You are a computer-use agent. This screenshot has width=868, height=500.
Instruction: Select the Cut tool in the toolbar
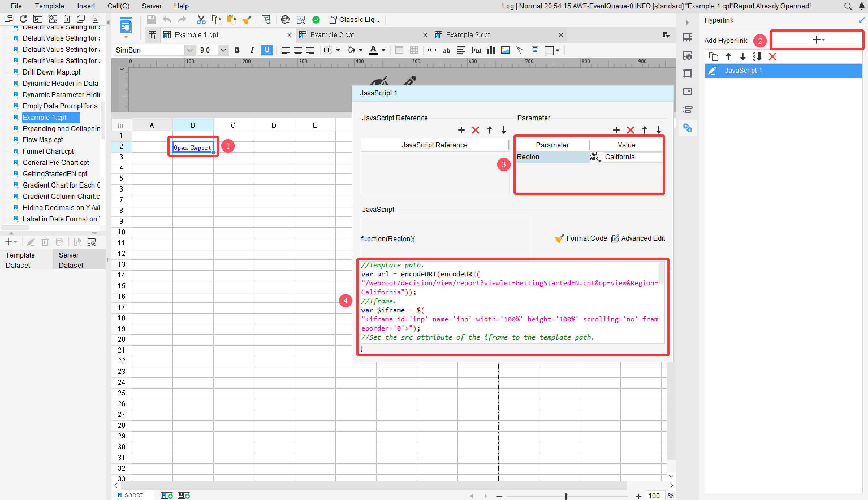[x=201, y=19]
